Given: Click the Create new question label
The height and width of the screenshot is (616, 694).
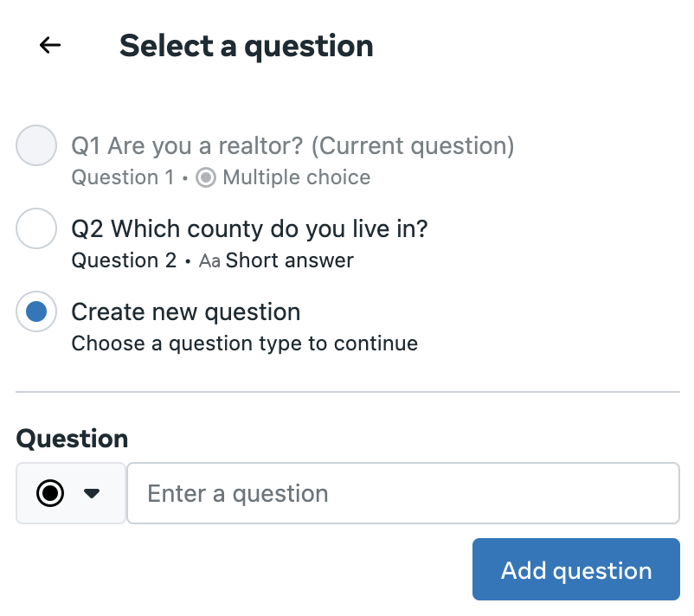Looking at the screenshot, I should [186, 312].
